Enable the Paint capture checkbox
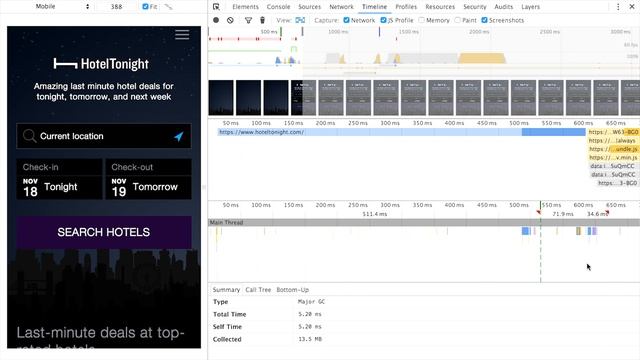Screen dimensions: 640x360 tap(458, 20)
